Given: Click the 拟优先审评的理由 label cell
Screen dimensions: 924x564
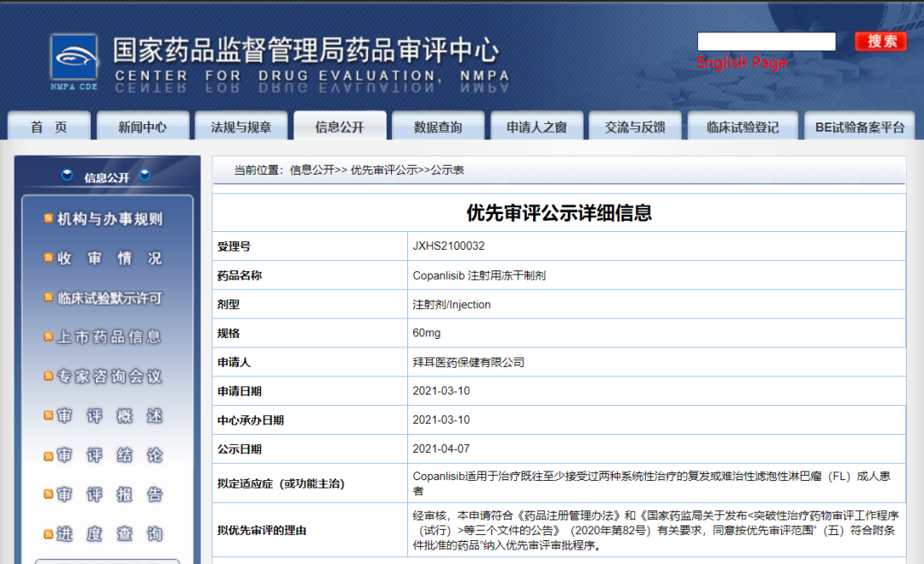Looking at the screenshot, I should 310,530.
